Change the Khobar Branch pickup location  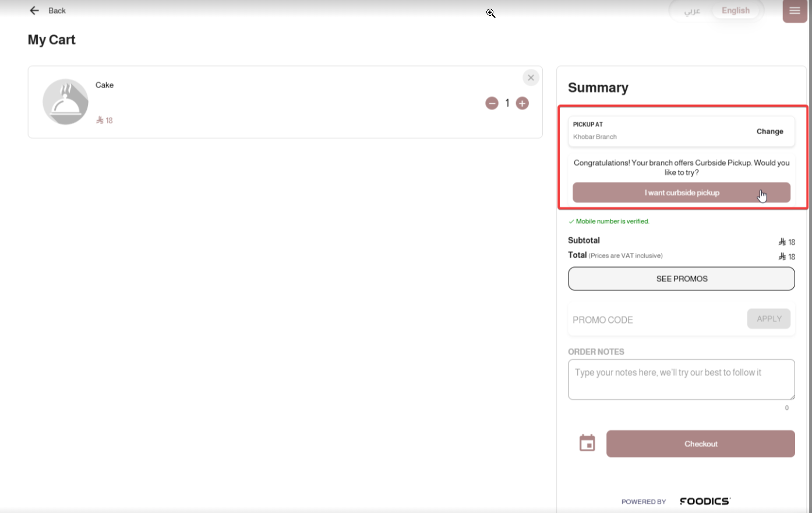769,131
